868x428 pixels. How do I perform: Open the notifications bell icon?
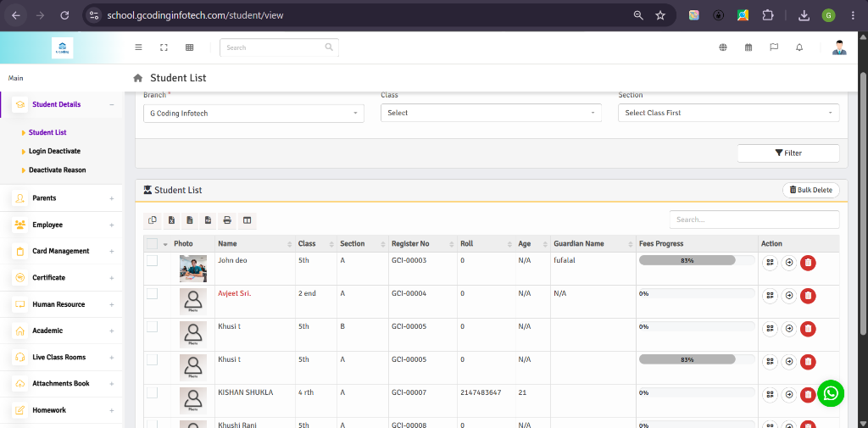(x=799, y=47)
